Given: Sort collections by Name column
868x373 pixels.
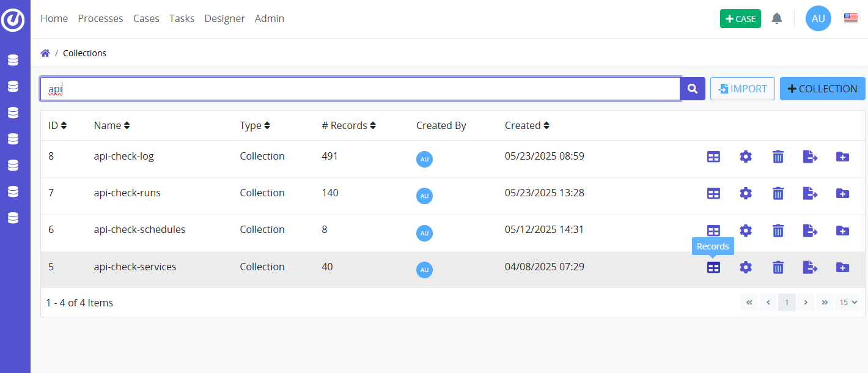Looking at the screenshot, I should (x=111, y=125).
